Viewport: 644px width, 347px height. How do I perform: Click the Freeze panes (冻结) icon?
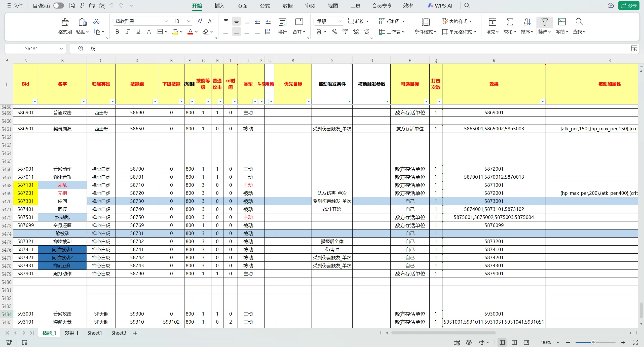point(562,22)
